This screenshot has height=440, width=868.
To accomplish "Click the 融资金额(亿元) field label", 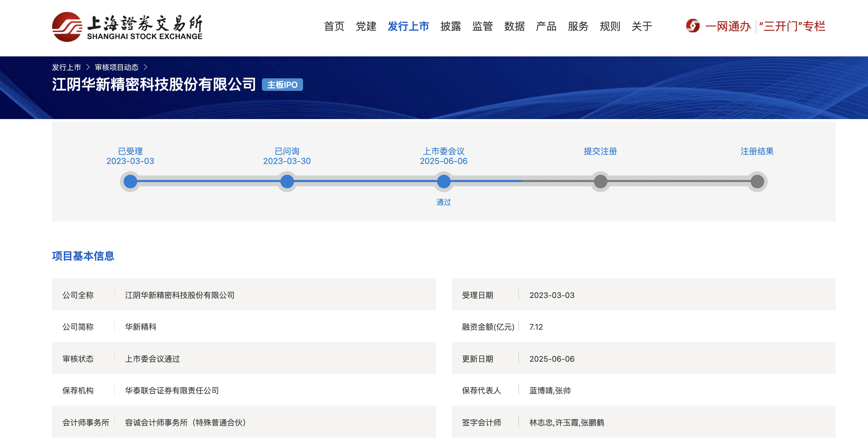I will (488, 327).
